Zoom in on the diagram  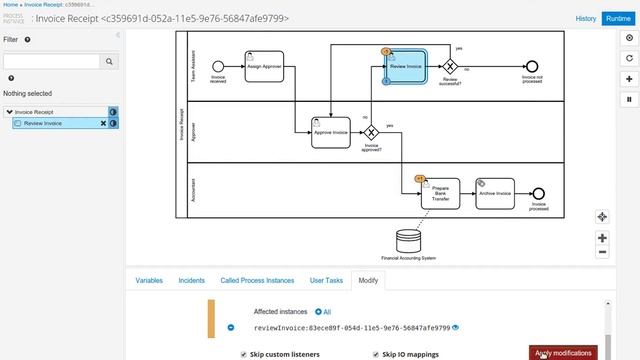click(602, 238)
